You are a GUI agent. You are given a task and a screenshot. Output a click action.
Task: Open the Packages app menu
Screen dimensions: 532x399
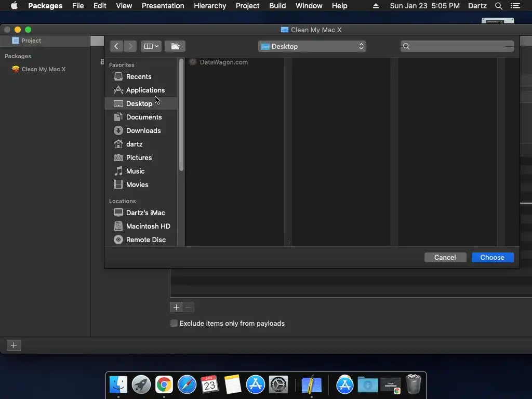coord(45,6)
